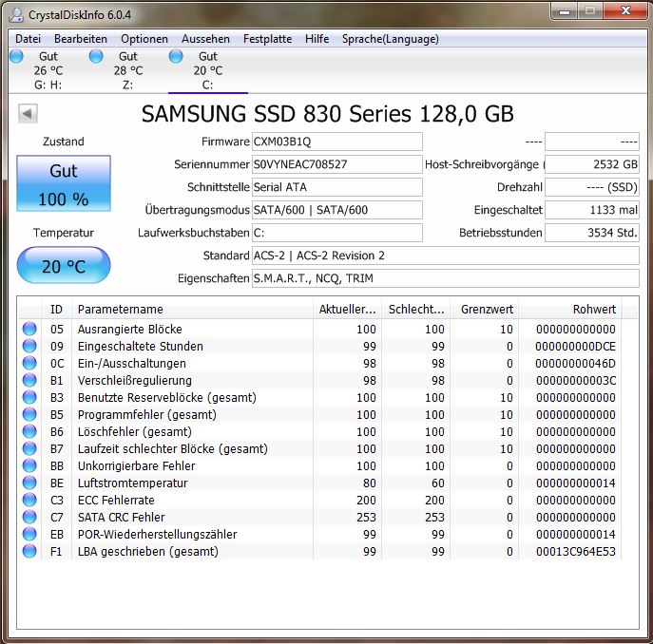
Task: Click the Seriennummer field
Action: pos(337,164)
